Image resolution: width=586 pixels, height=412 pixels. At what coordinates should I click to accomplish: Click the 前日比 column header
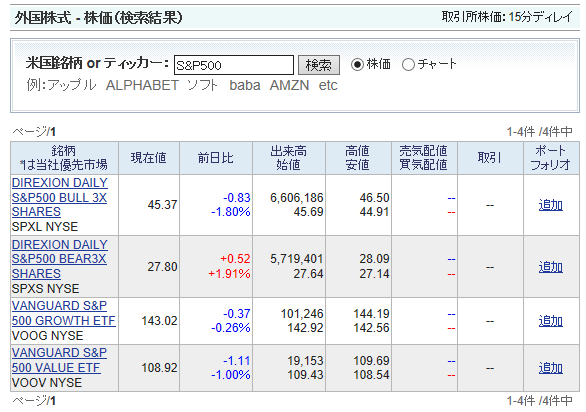pos(216,158)
